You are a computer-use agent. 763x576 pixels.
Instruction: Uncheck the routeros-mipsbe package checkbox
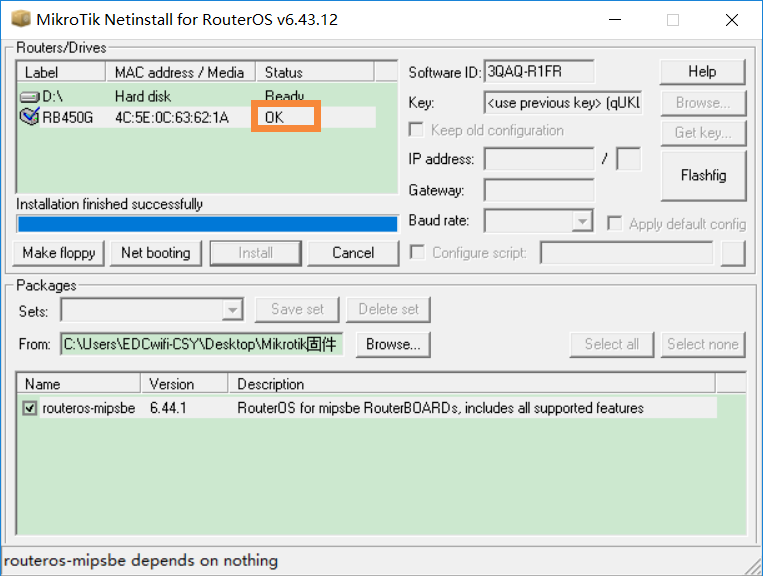[30, 408]
